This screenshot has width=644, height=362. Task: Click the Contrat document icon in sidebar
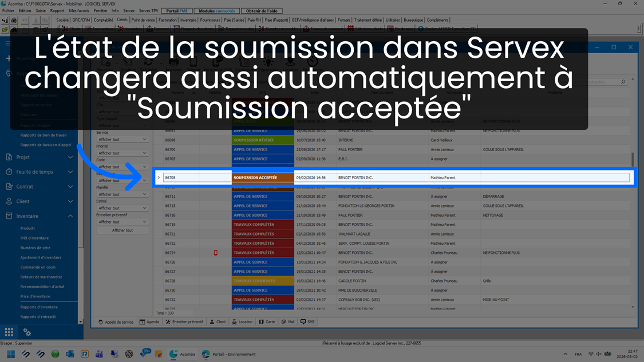click(x=9, y=186)
